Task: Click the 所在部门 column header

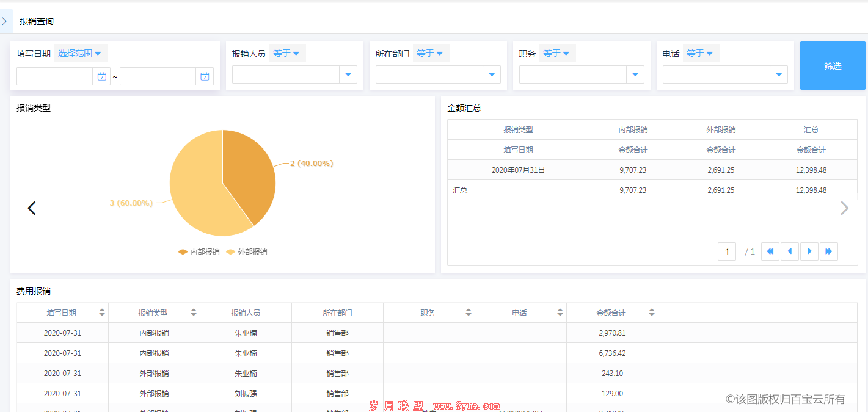Action: click(337, 313)
